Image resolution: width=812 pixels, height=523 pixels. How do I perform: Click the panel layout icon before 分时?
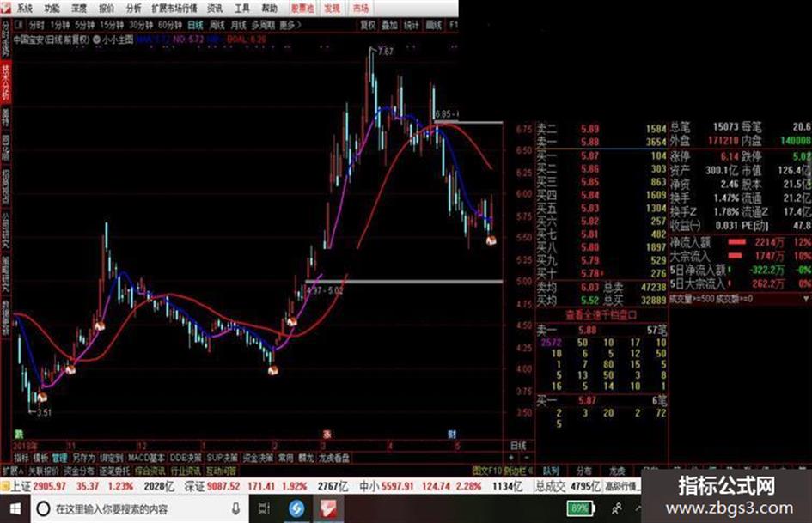click(19, 24)
